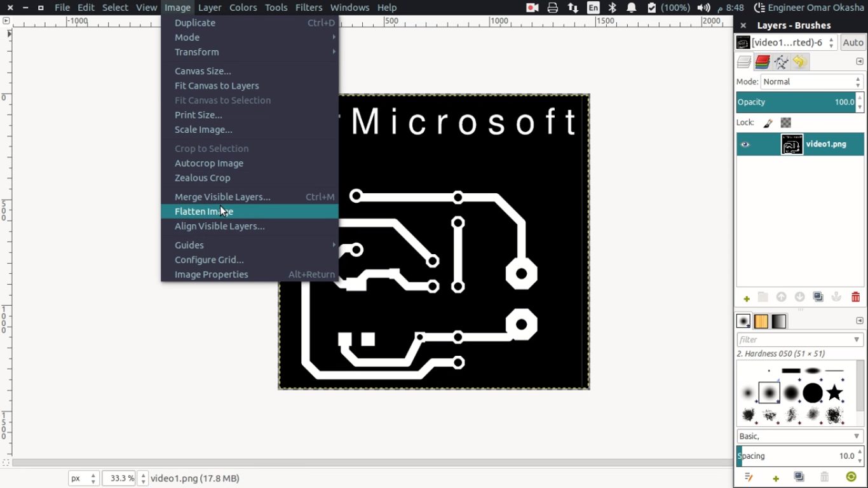
Task: Open Layers dock tab configuration menu
Action: pyautogui.click(x=860, y=62)
